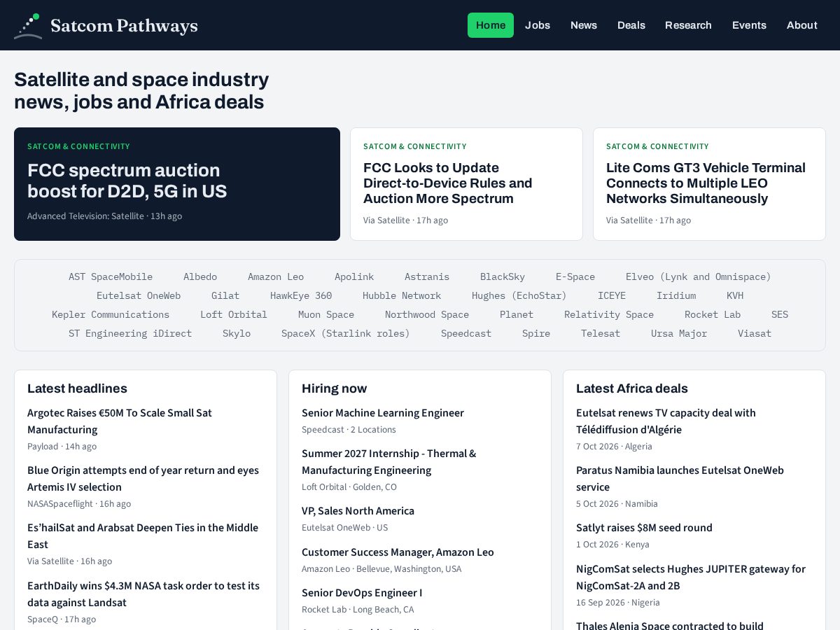Select the SES company tag

click(780, 314)
